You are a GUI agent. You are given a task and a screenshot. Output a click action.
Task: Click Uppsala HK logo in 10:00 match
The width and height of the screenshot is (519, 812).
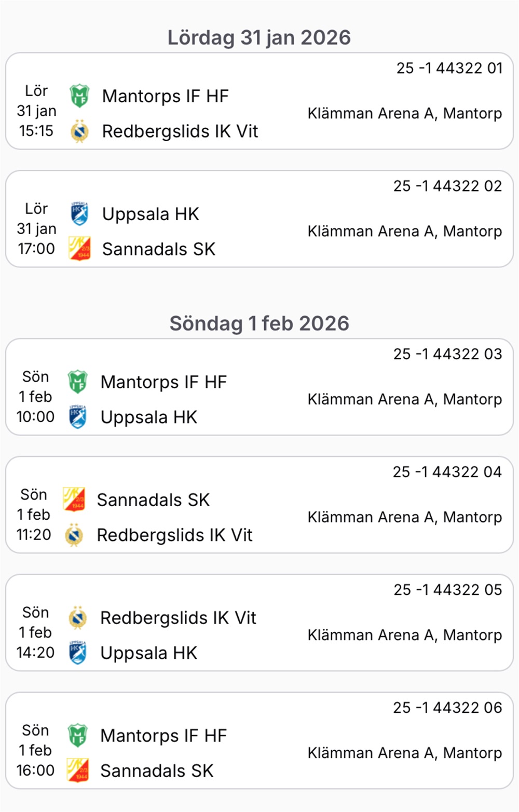pyautogui.click(x=78, y=417)
